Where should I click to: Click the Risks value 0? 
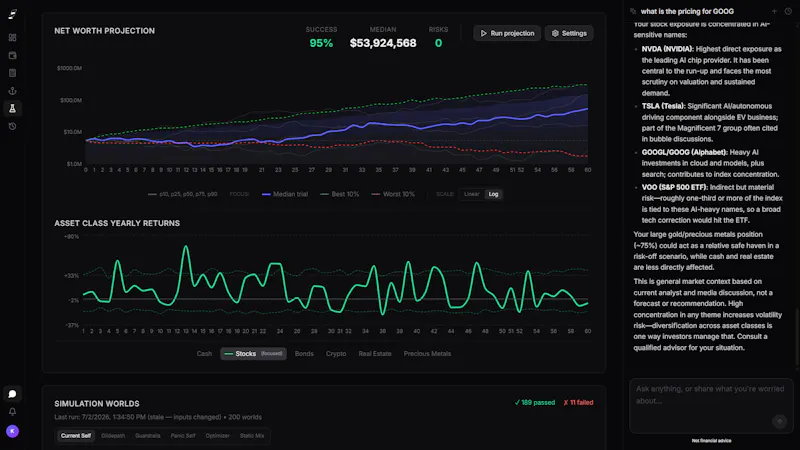click(438, 43)
